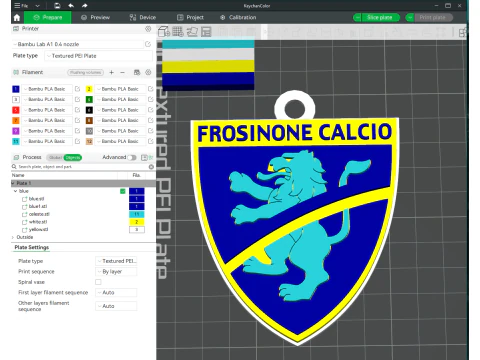This screenshot has height=360, width=480.
Task: Open the AMS filament sync icon
Action: click(x=137, y=72)
